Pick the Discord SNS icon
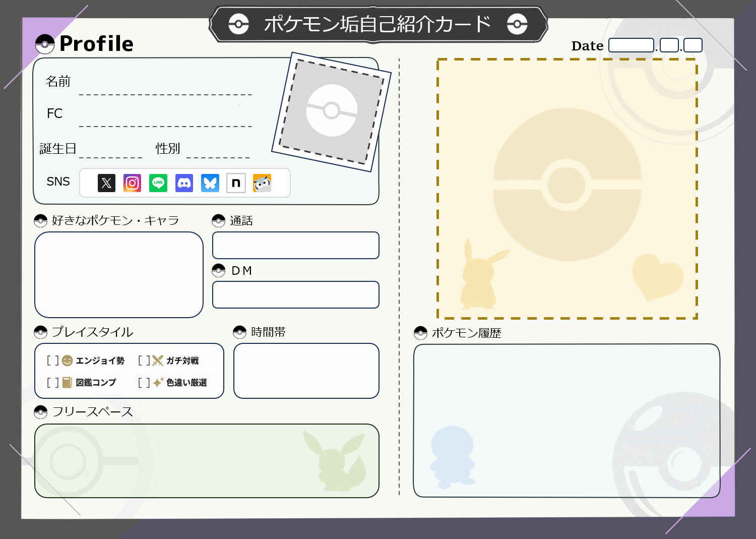Viewport: 756px width, 539px height. coord(184,183)
